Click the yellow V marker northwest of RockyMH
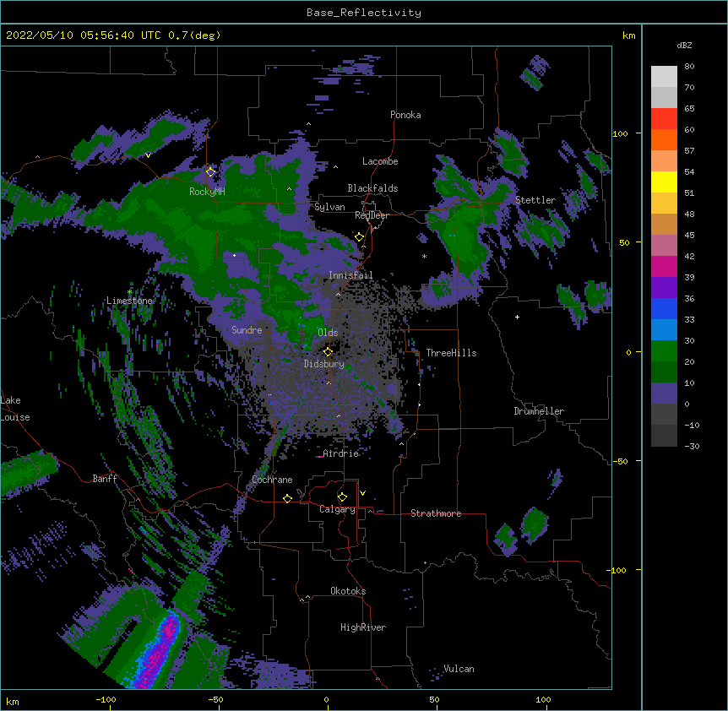 (x=148, y=155)
